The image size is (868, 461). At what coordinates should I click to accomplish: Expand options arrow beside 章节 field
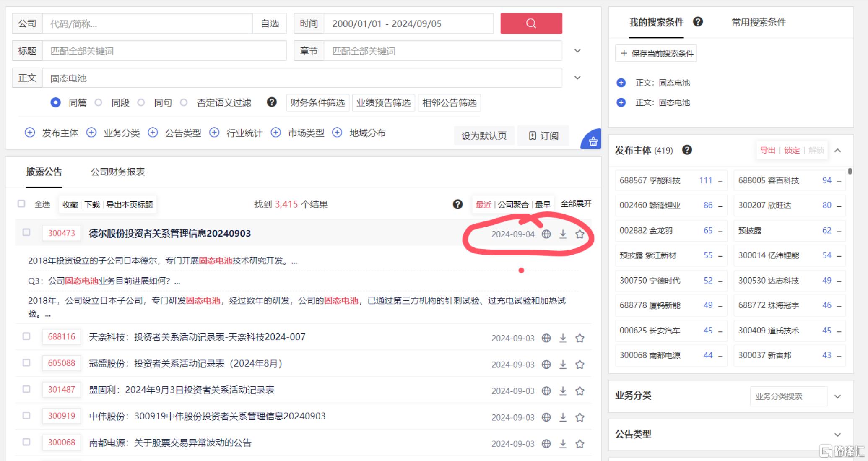point(577,51)
